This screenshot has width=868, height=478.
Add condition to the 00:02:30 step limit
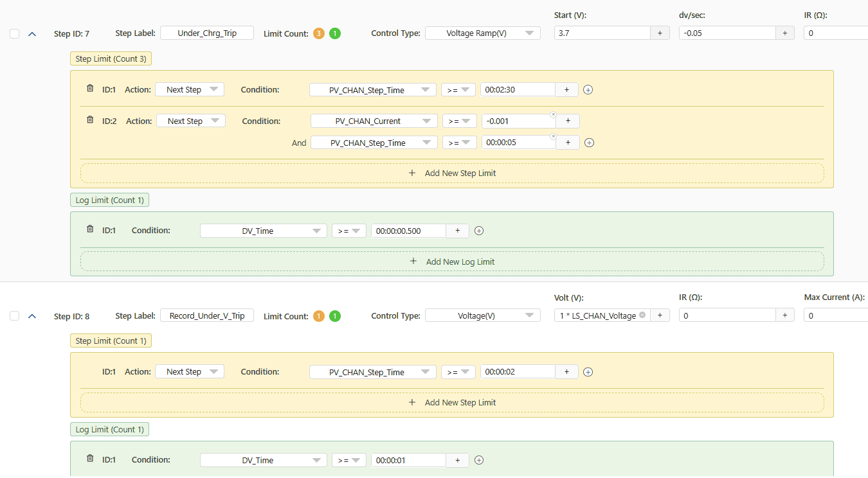point(588,90)
